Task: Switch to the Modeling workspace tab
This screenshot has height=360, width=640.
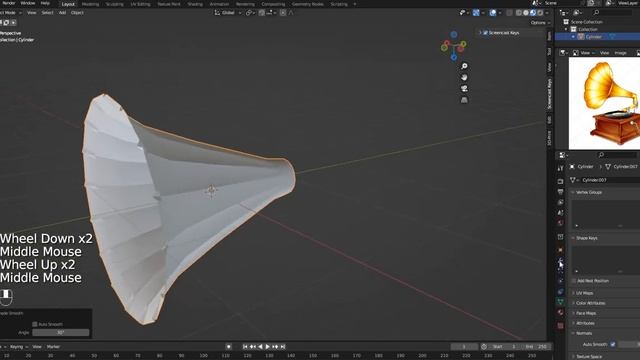Action: click(90, 4)
